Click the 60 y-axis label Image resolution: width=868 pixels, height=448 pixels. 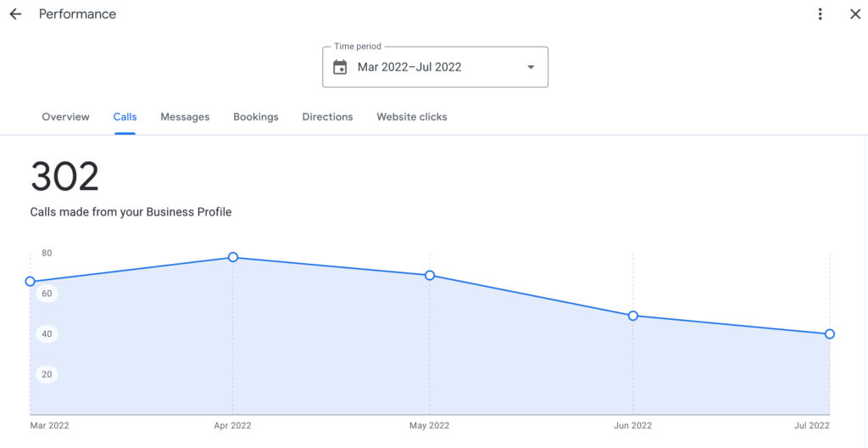(x=47, y=294)
